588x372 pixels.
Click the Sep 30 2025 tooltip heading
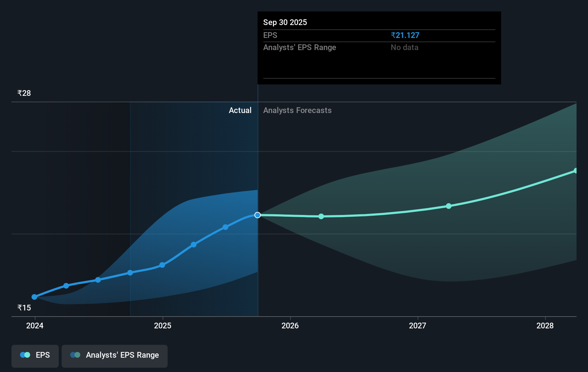(285, 22)
